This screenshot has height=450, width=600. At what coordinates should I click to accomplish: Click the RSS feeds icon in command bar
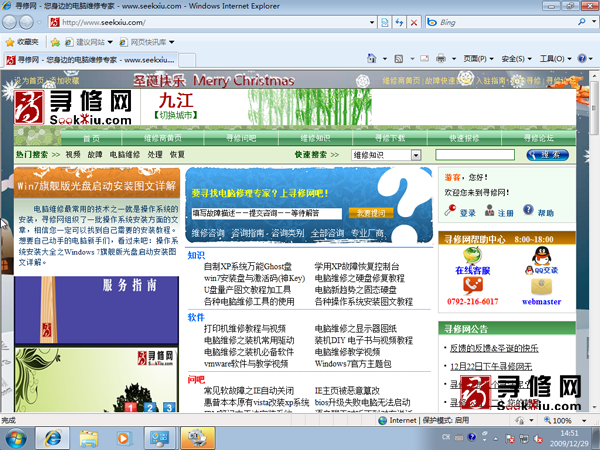click(399, 59)
